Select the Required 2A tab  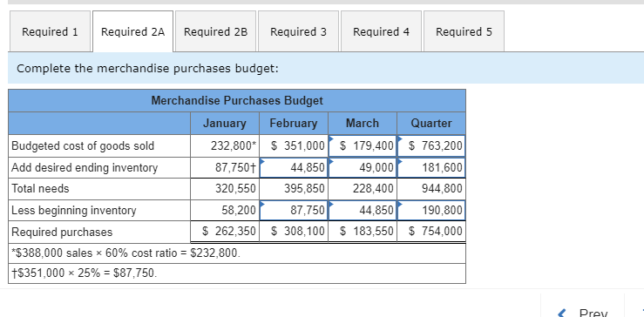pyautogui.click(x=133, y=31)
